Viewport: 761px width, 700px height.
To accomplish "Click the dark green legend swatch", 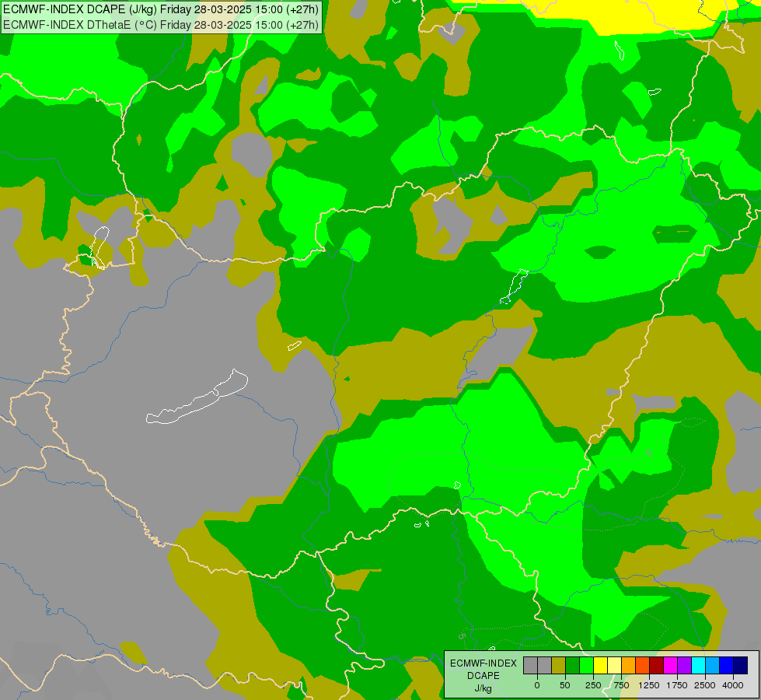I will point(573,665).
